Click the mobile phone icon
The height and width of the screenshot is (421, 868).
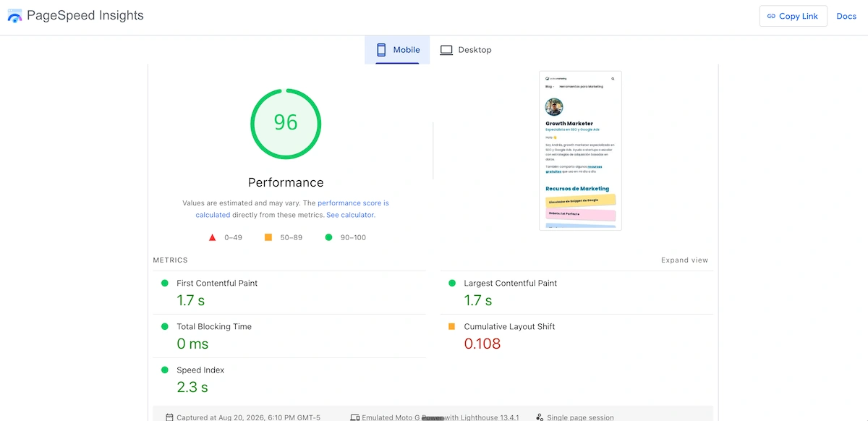pos(381,50)
